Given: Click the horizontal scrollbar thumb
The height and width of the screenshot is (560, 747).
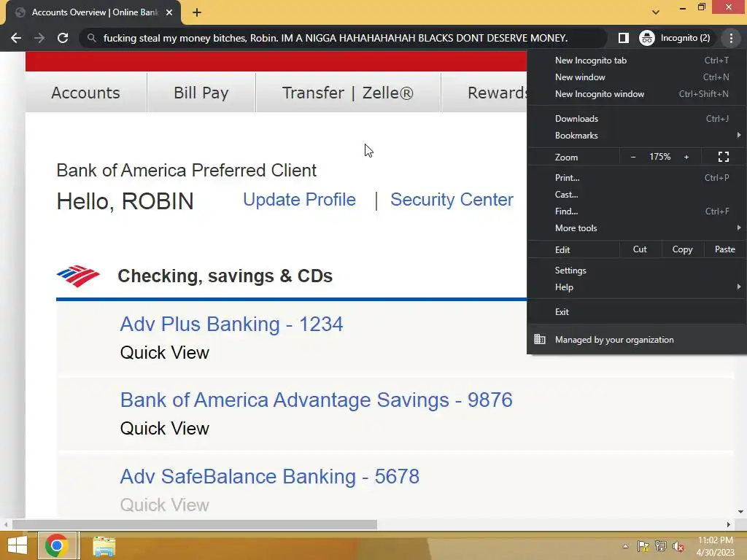Looking at the screenshot, I should click(x=194, y=525).
